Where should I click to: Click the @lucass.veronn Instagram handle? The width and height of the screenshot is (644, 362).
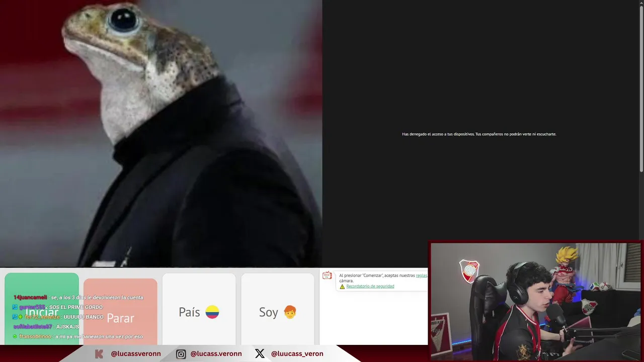pos(216,354)
